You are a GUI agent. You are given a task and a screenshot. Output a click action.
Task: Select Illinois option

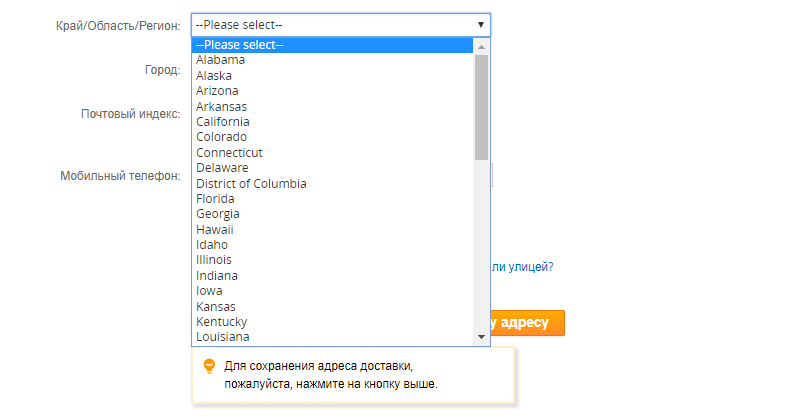[214, 260]
